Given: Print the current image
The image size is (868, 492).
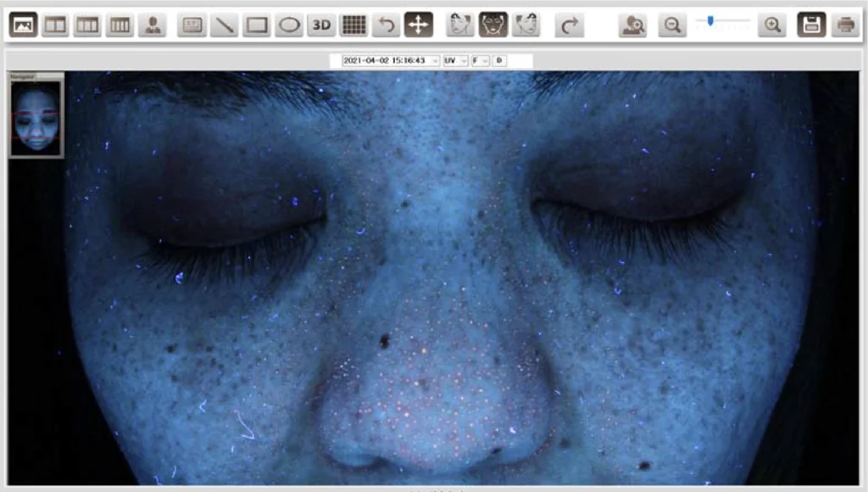Looking at the screenshot, I should (x=845, y=25).
